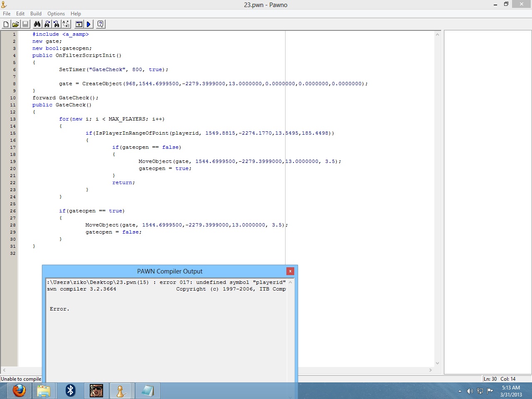This screenshot has width=532, height=399.
Task: Open the Edit menu
Action: click(x=20, y=14)
